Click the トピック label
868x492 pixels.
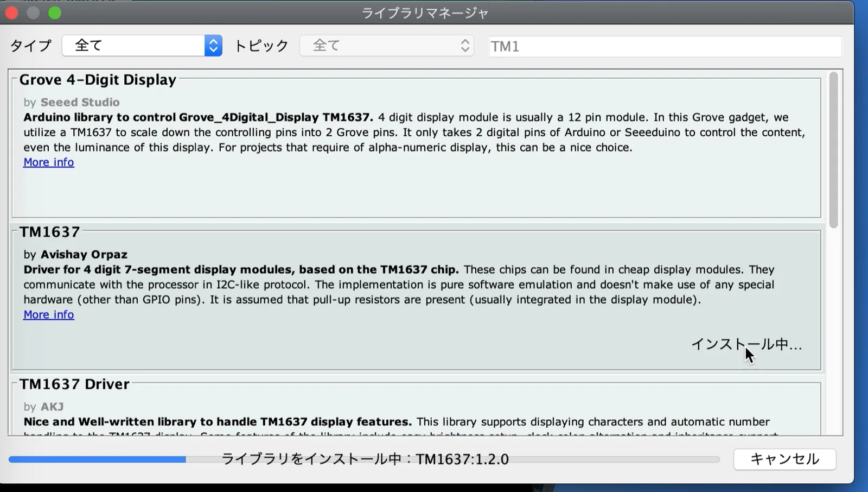pos(261,46)
